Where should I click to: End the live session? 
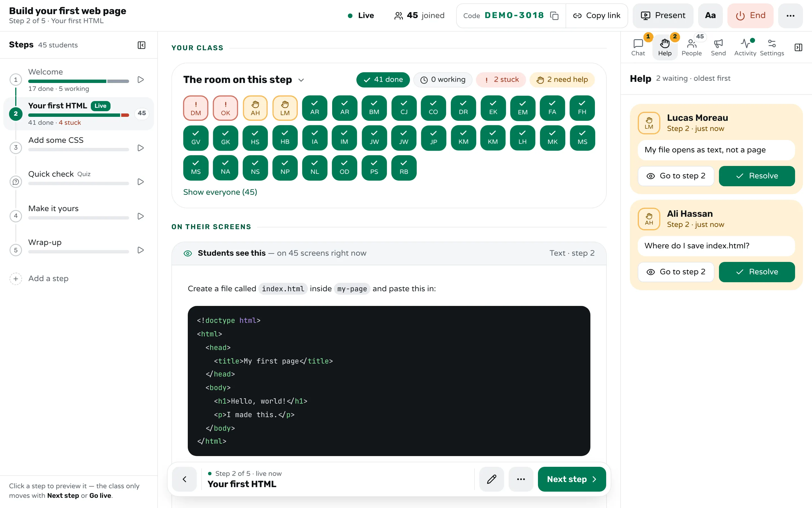point(750,16)
